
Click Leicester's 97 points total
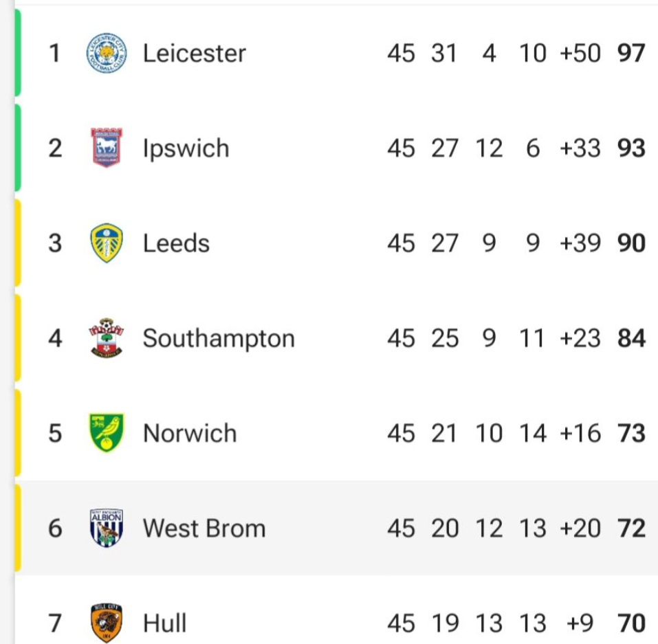point(631,54)
